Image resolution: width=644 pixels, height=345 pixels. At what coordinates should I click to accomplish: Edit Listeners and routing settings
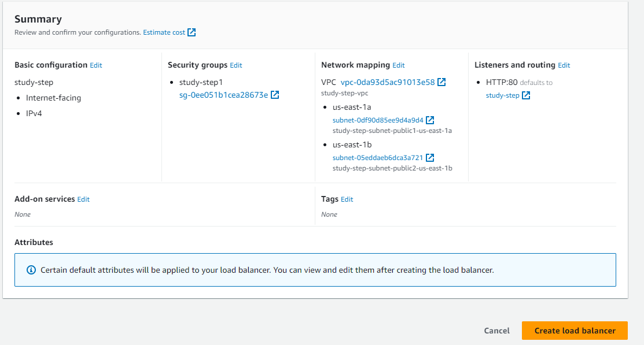click(x=564, y=65)
